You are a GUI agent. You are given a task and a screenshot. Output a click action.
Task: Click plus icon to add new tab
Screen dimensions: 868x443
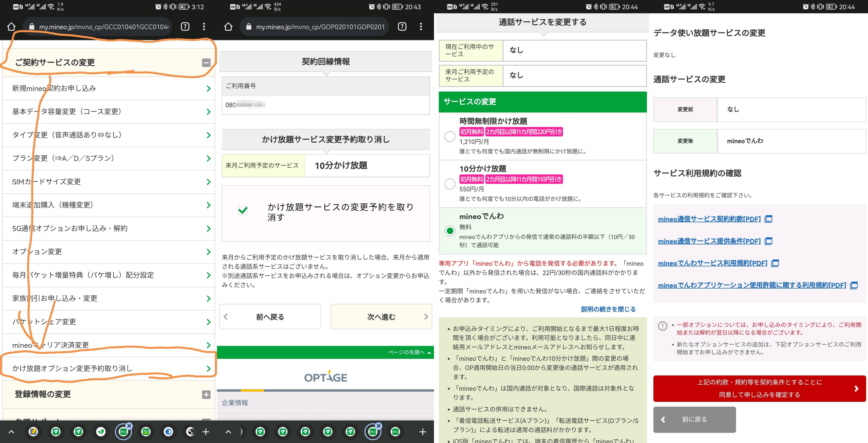206,432
